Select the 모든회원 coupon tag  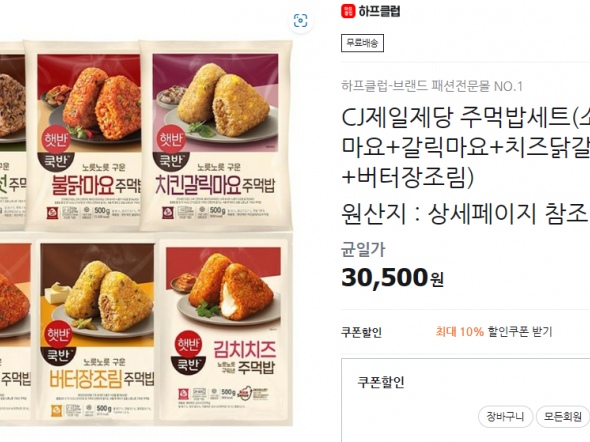(x=563, y=416)
